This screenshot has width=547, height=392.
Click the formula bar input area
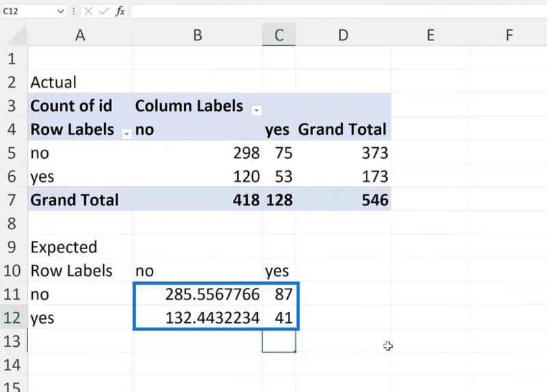point(338,11)
